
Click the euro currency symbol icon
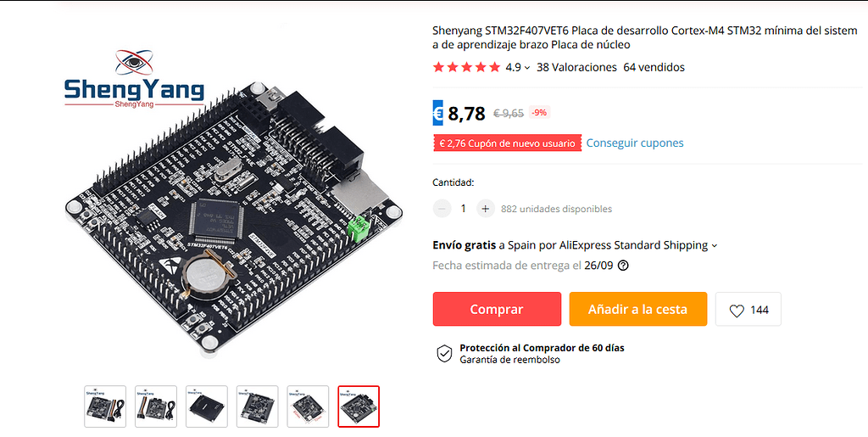click(x=438, y=114)
